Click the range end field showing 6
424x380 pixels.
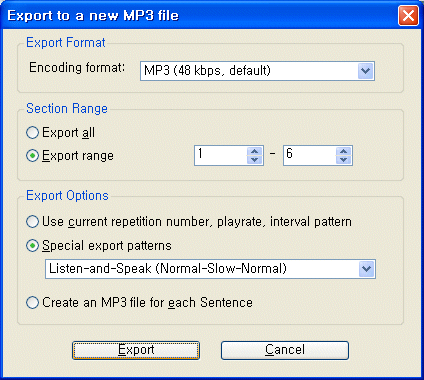(x=310, y=155)
